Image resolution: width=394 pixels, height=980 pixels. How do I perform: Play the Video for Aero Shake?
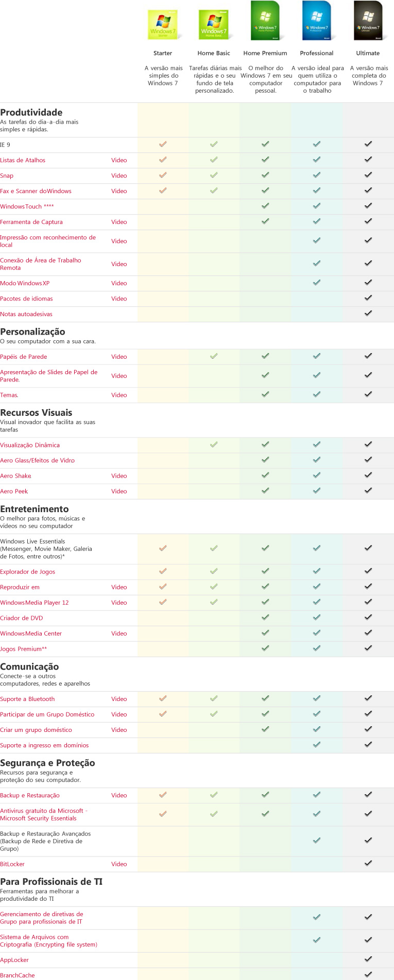click(x=119, y=476)
